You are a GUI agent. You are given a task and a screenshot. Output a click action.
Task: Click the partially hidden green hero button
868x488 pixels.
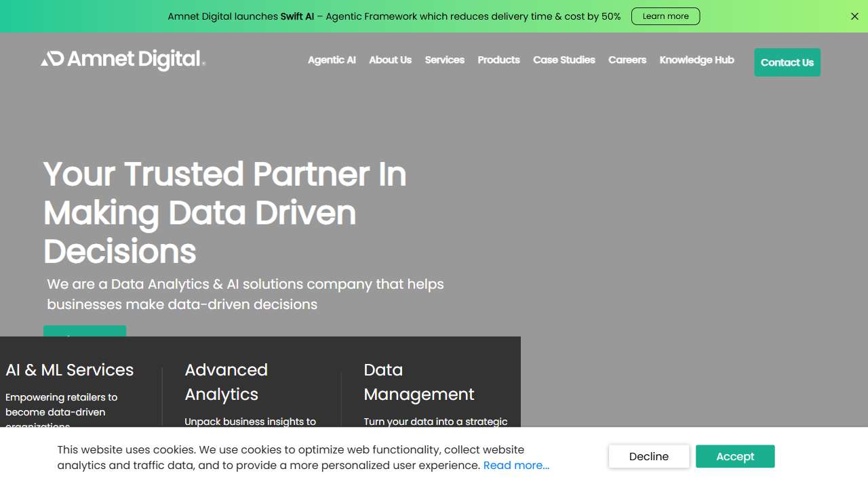coord(84,331)
